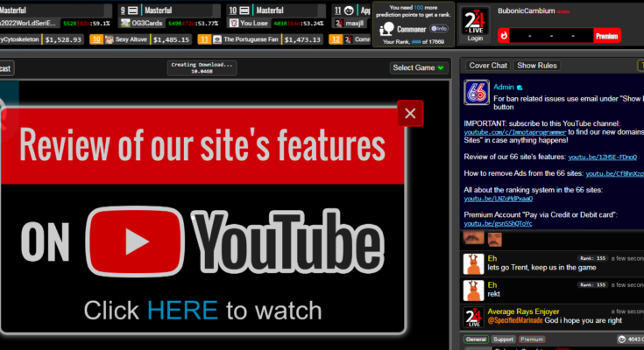The width and height of the screenshot is (644, 350).
Task: Click 'Review of our site's features' banner
Action: pyautogui.click(x=202, y=145)
